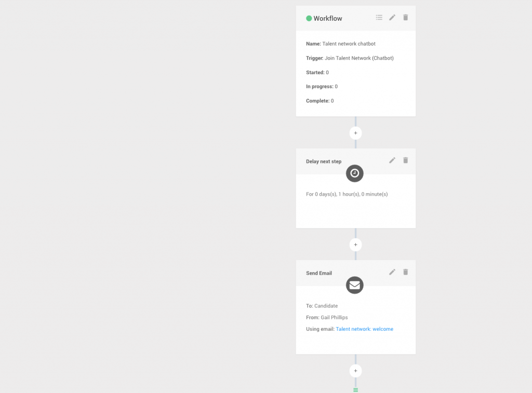Add a step after the Delay next step card
This screenshot has height=393, width=532.
pos(355,245)
